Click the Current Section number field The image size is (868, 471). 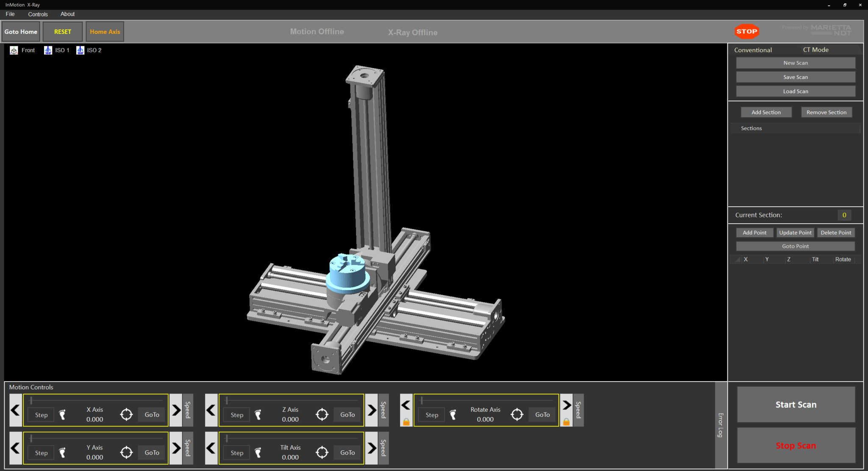(844, 215)
